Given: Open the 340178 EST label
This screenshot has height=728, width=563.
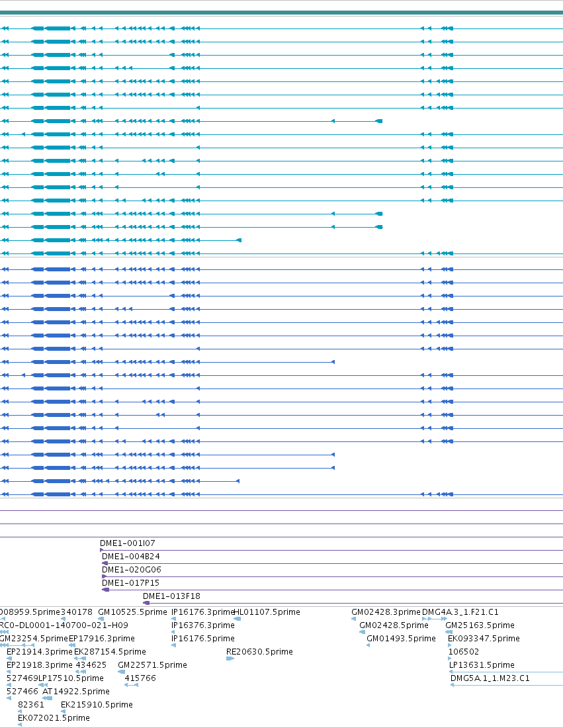Looking at the screenshot, I should point(77,612).
